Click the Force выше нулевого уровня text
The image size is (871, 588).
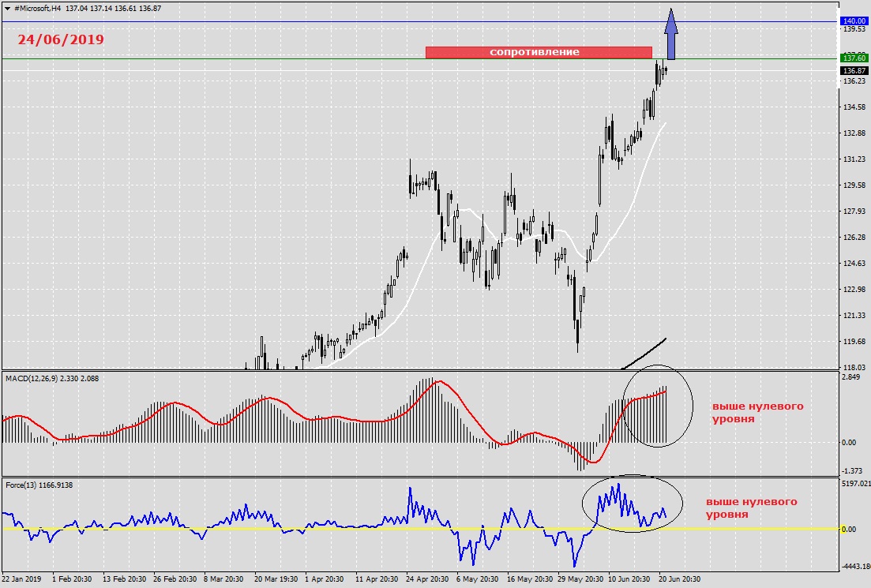tap(751, 508)
